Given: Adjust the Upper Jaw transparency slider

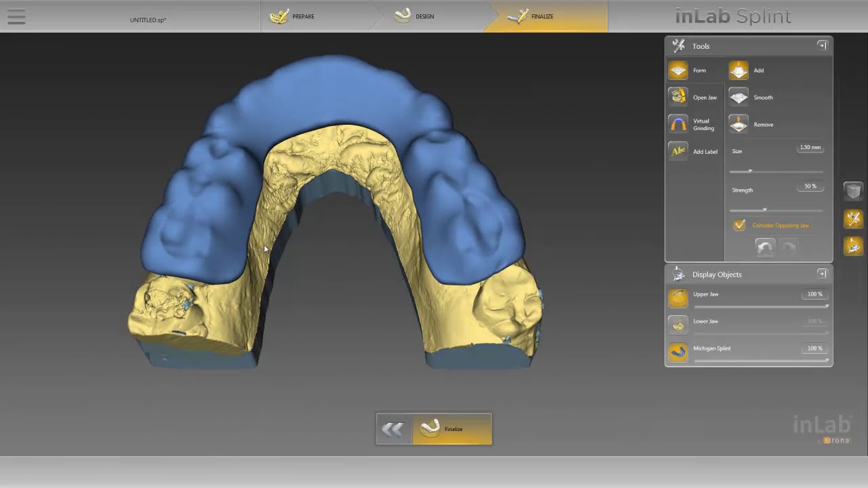Looking at the screenshot, I should (761, 306).
